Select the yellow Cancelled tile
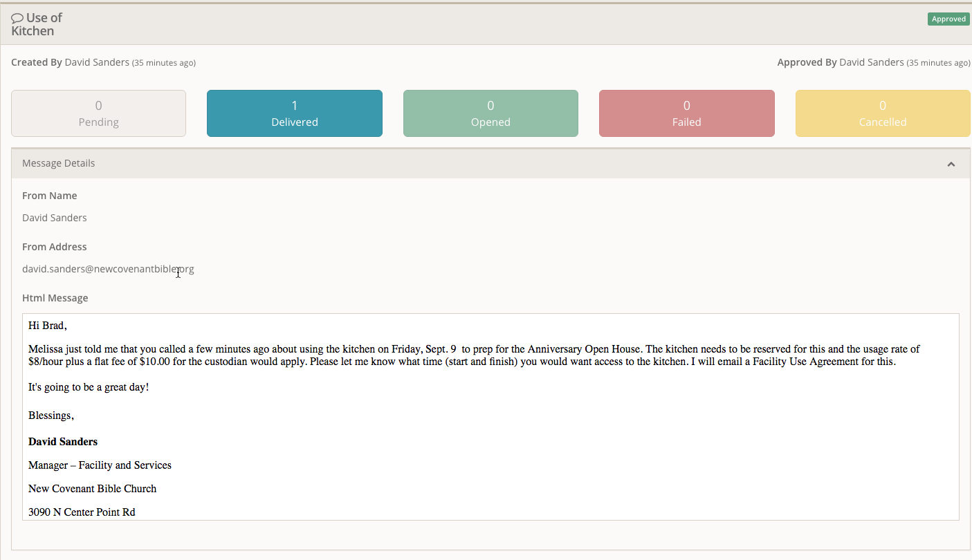The height and width of the screenshot is (560, 972). [x=882, y=113]
